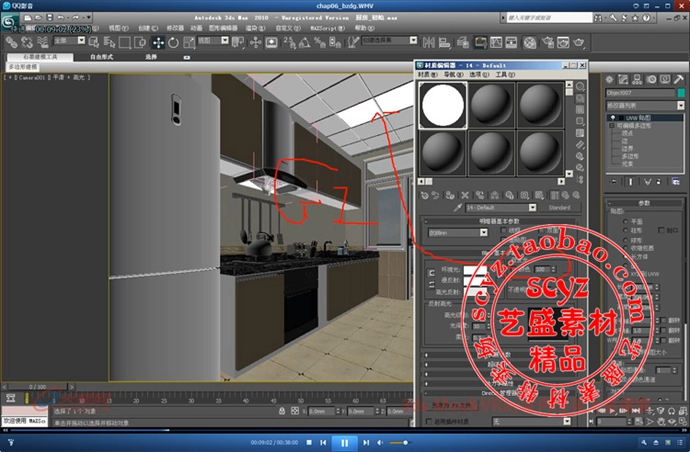Open the Hierarchy panel tab icon
The image size is (690, 452).
coord(637,80)
